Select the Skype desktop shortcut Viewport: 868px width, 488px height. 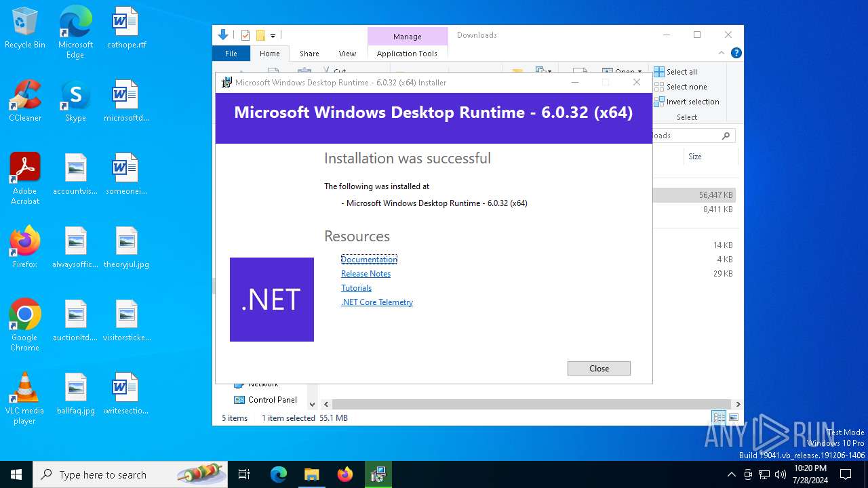tap(75, 102)
